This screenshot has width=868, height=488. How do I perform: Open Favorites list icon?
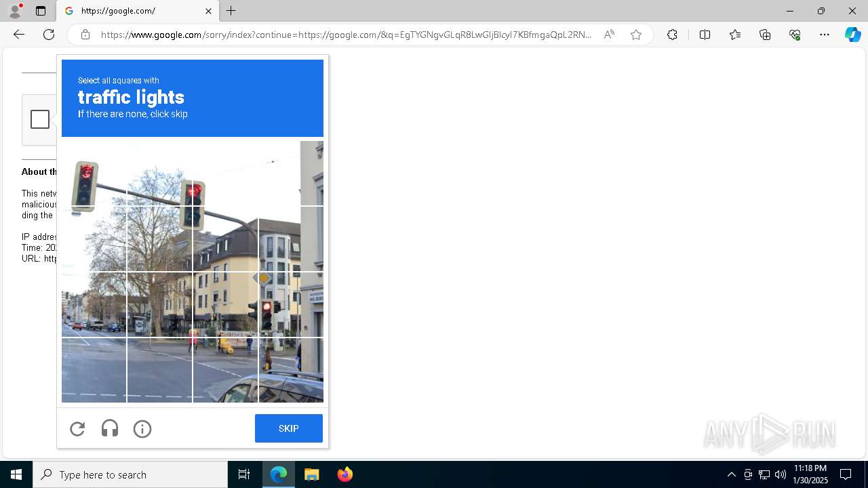(735, 35)
